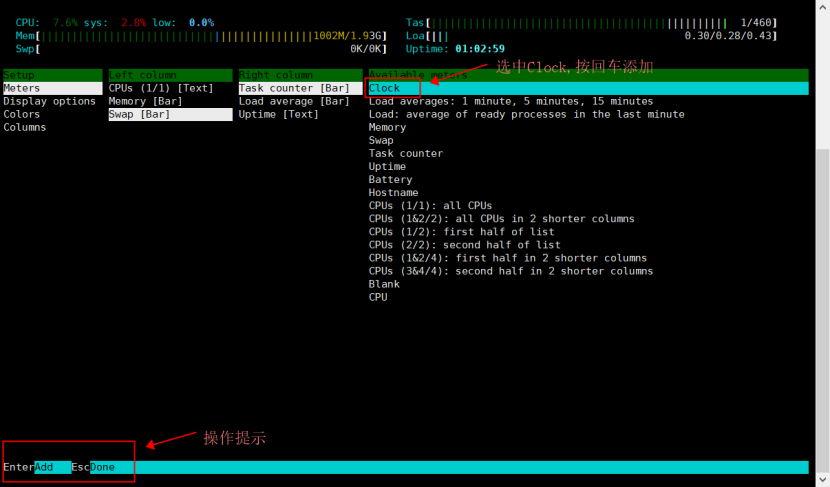This screenshot has width=830, height=487.
Task: Click the scrollbar down arrow
Action: 823,480
